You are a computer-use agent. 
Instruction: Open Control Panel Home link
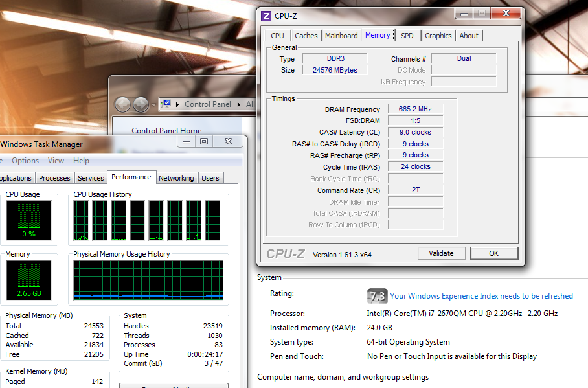(166, 131)
